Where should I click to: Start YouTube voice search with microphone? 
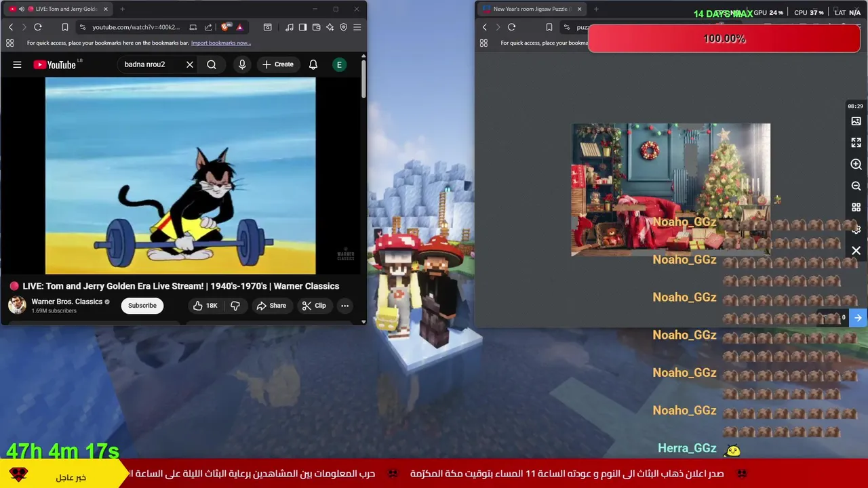[x=242, y=64]
